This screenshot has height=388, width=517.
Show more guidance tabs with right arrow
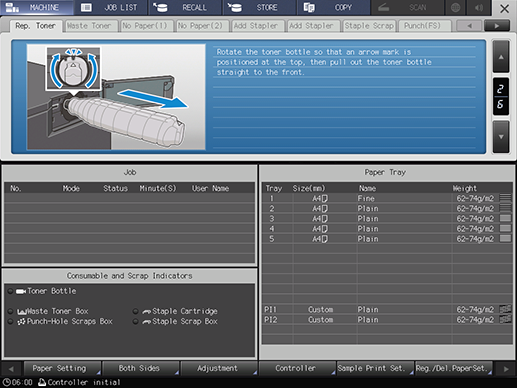click(497, 26)
